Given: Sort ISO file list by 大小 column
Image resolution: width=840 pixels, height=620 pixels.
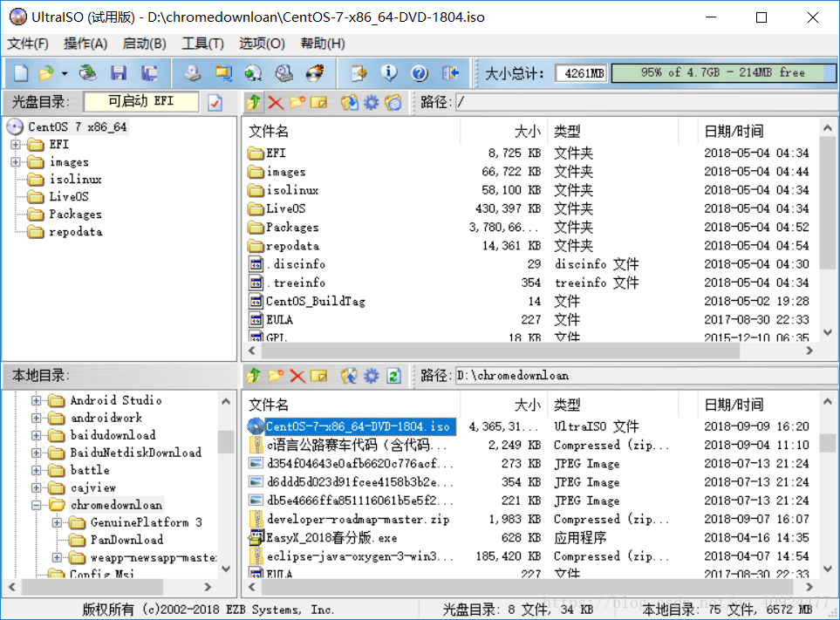Looking at the screenshot, I should coord(502,131).
